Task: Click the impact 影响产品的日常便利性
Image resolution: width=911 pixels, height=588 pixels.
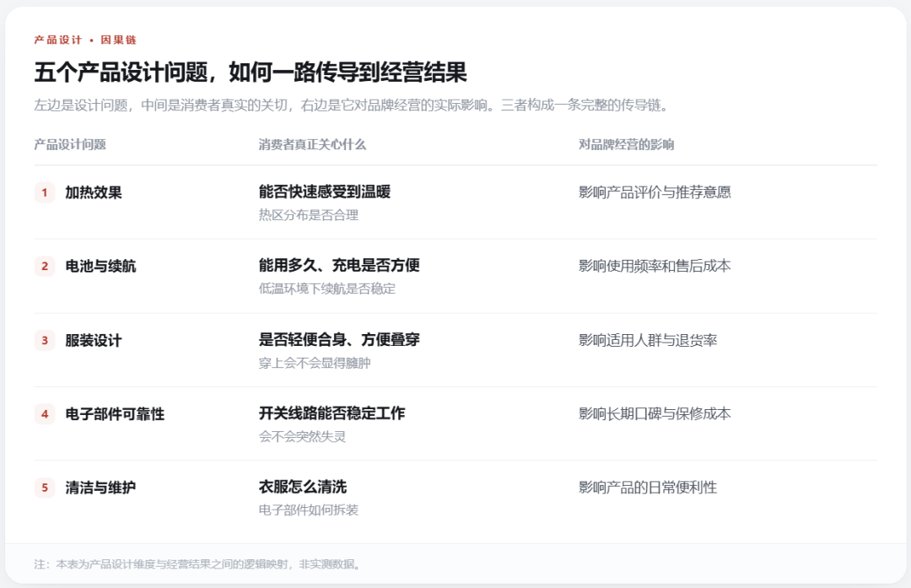Action: tap(647, 488)
